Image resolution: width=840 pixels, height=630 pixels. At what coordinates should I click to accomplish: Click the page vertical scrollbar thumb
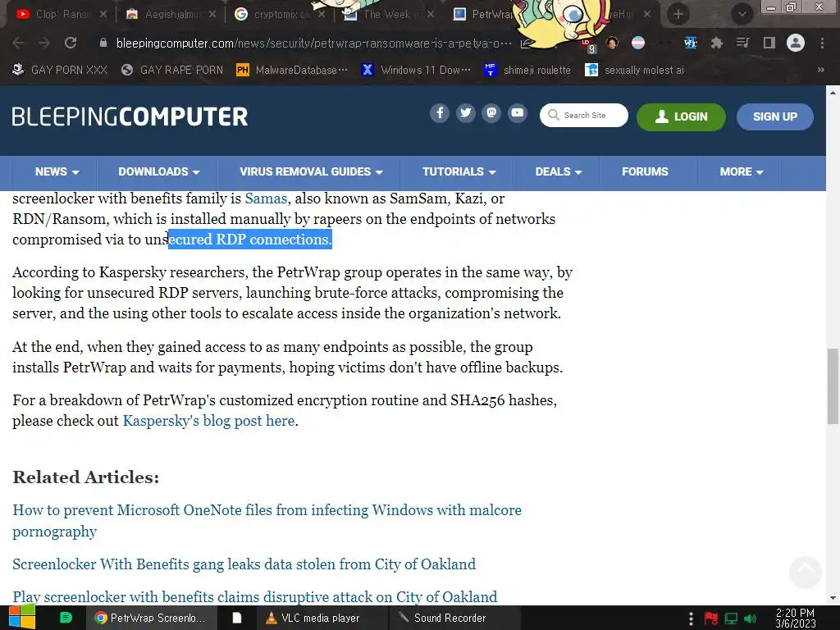tap(833, 386)
